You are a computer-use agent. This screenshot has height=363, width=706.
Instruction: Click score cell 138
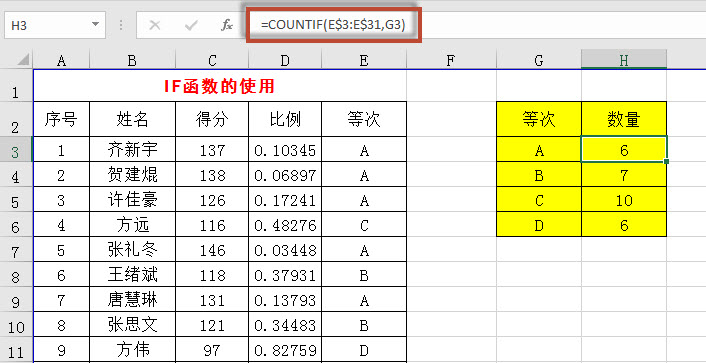(x=212, y=174)
